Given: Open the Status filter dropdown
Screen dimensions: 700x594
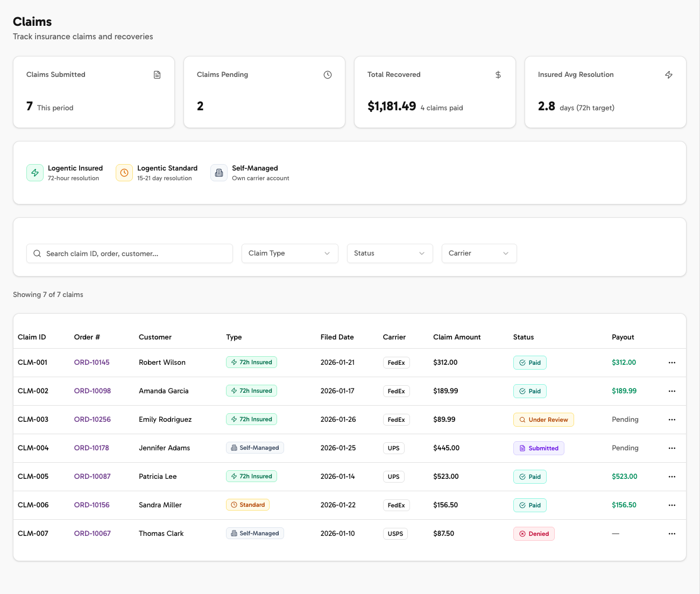Looking at the screenshot, I should point(390,253).
